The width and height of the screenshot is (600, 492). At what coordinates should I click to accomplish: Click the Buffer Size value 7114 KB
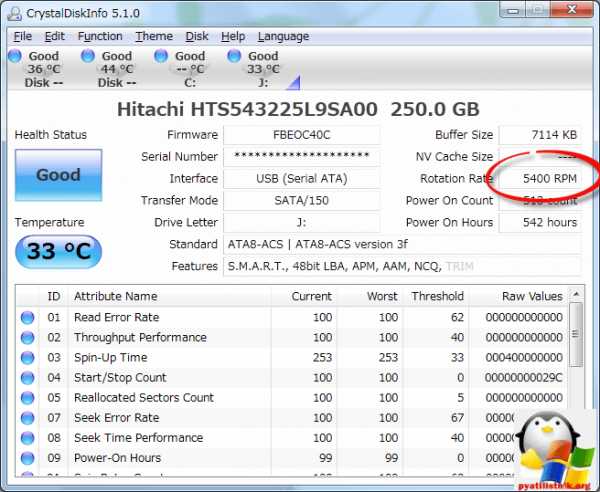540,135
